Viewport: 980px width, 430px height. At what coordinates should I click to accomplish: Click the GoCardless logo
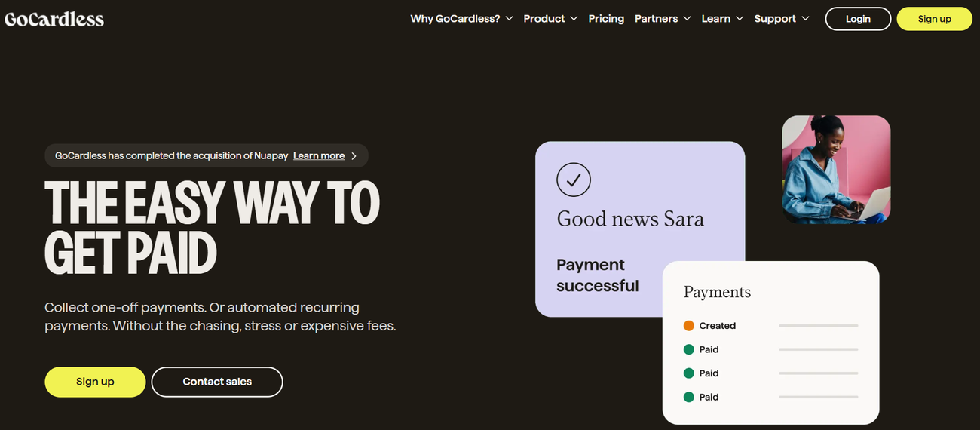(54, 19)
